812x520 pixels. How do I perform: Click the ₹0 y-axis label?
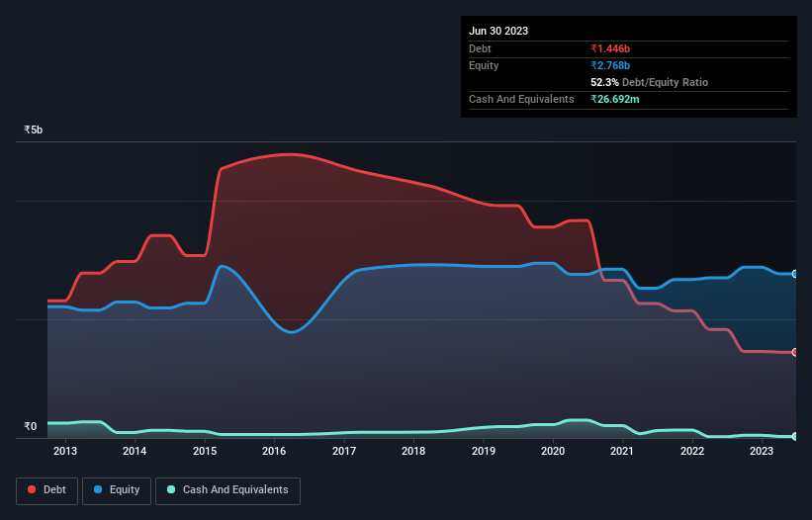coord(30,426)
